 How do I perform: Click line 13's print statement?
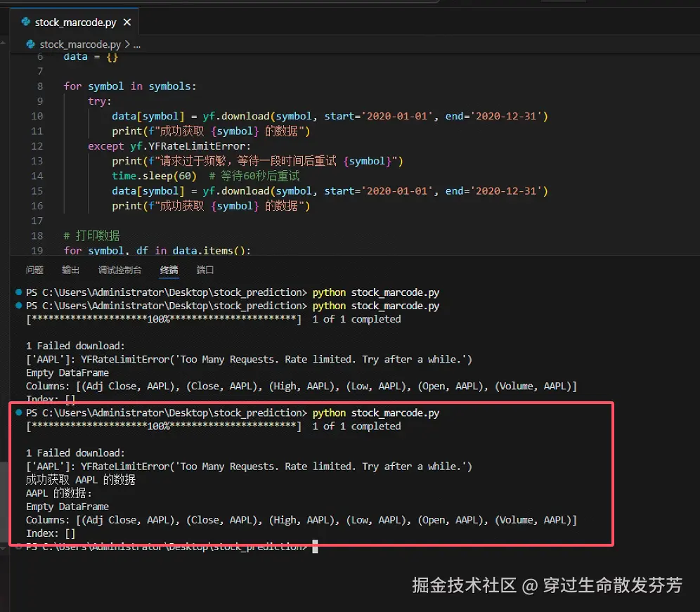point(258,161)
